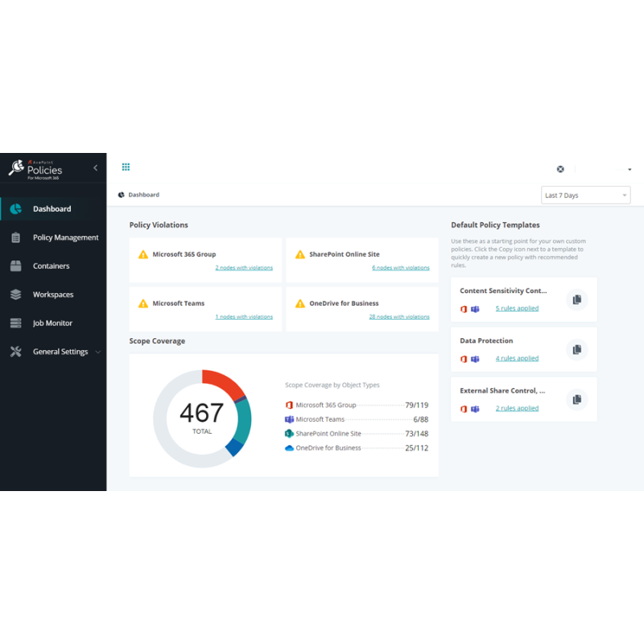The width and height of the screenshot is (644, 644).
Task: Click Microsoft Teams violation card title
Action: (x=178, y=303)
